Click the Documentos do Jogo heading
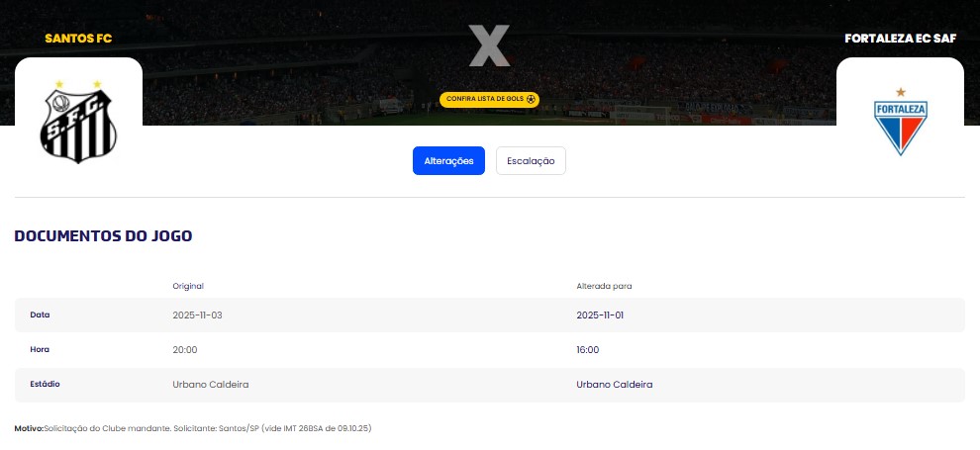 (x=103, y=236)
